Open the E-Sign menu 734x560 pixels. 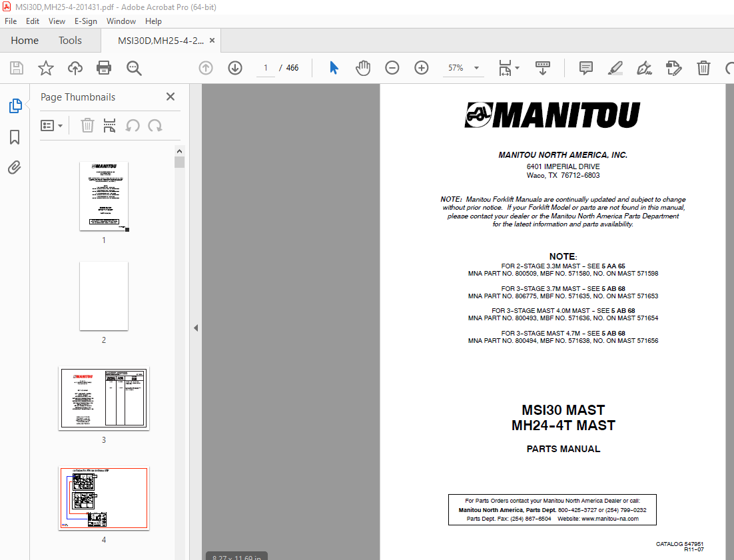(x=86, y=21)
